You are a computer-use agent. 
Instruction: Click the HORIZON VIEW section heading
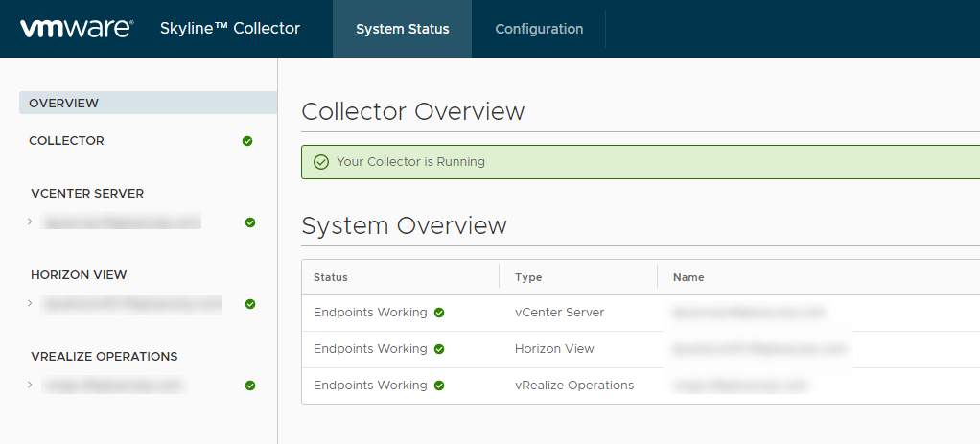click(79, 275)
